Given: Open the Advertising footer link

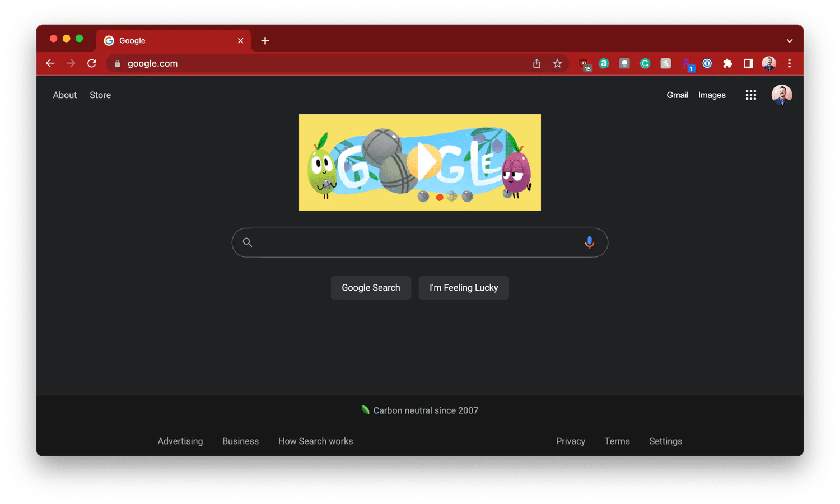Looking at the screenshot, I should (180, 441).
